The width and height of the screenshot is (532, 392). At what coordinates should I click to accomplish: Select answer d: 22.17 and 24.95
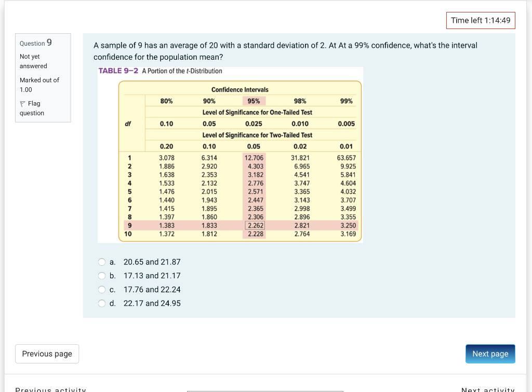coord(101,303)
